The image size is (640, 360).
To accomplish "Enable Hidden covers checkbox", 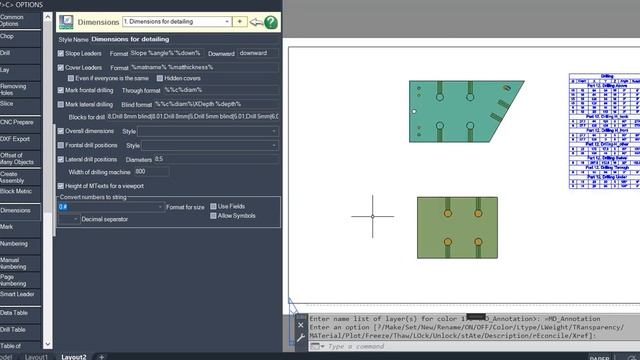I will point(160,78).
